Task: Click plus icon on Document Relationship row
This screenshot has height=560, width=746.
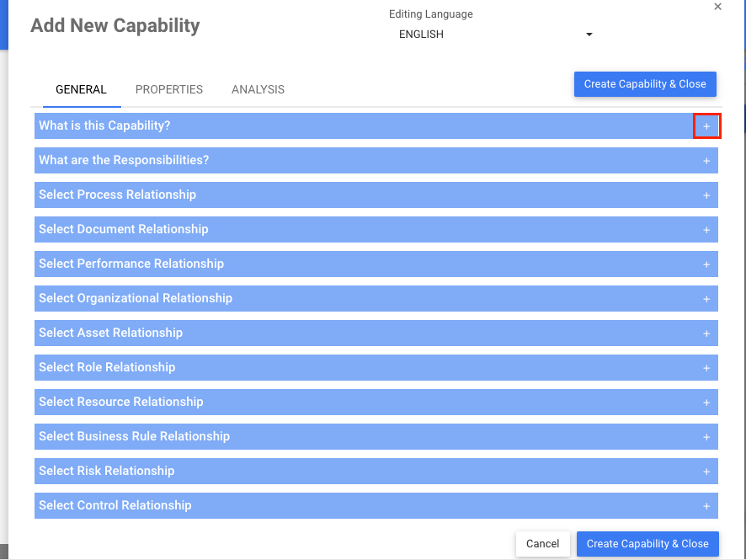Action: pyautogui.click(x=706, y=230)
